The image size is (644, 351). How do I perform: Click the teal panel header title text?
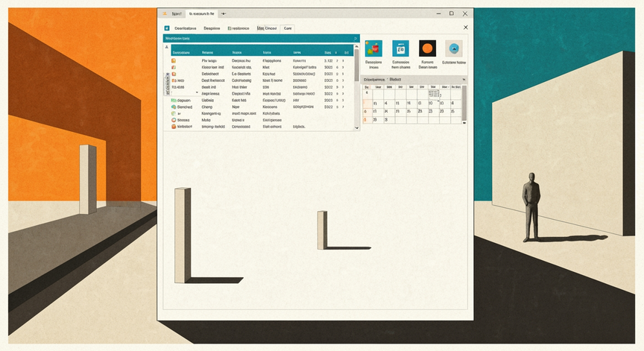tap(177, 38)
